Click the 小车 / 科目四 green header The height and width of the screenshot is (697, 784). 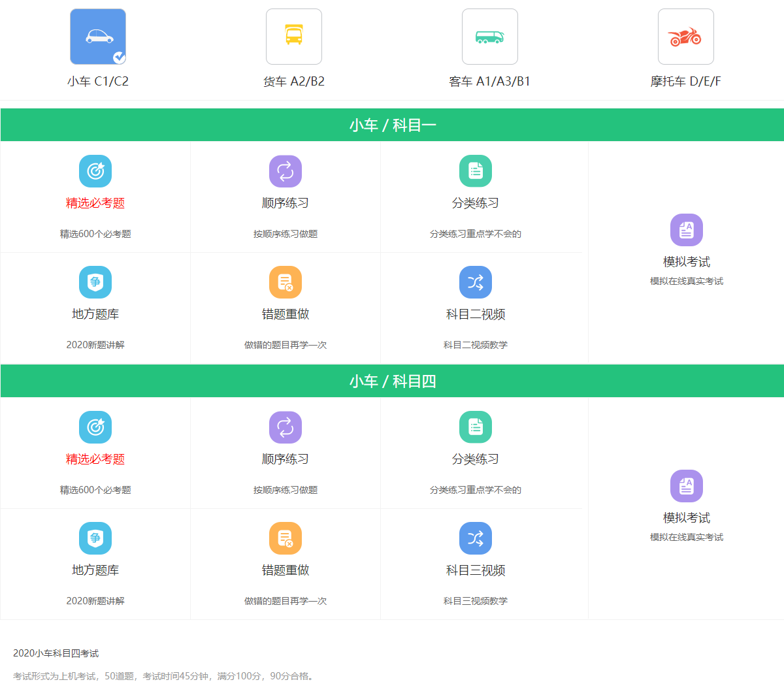pyautogui.click(x=392, y=381)
